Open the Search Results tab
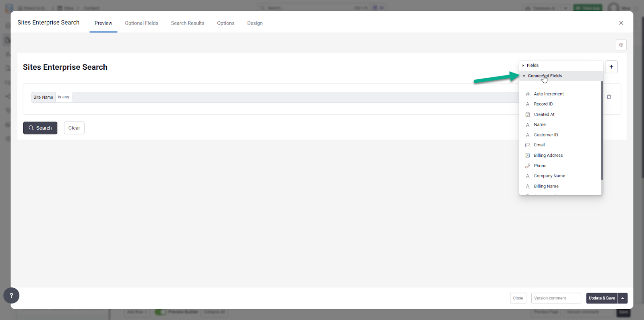This screenshot has width=644, height=320. (188, 23)
